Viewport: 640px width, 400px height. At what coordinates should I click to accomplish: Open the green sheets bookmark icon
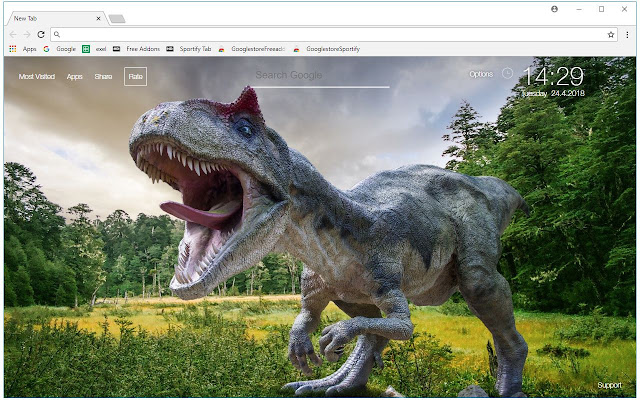86,49
